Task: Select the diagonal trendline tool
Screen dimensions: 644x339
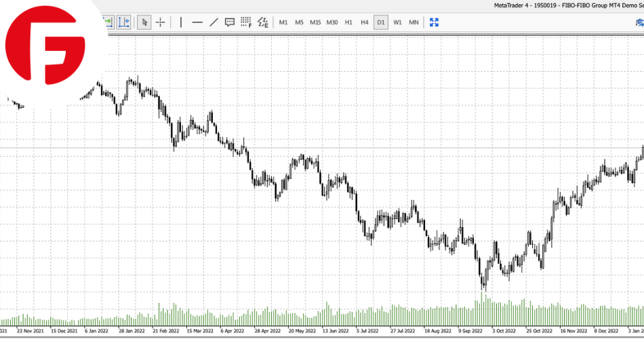Action: (214, 22)
